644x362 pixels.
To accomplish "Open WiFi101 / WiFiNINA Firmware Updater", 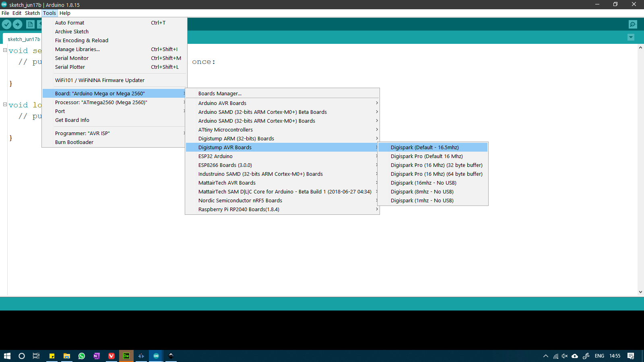I will tap(115, 80).
